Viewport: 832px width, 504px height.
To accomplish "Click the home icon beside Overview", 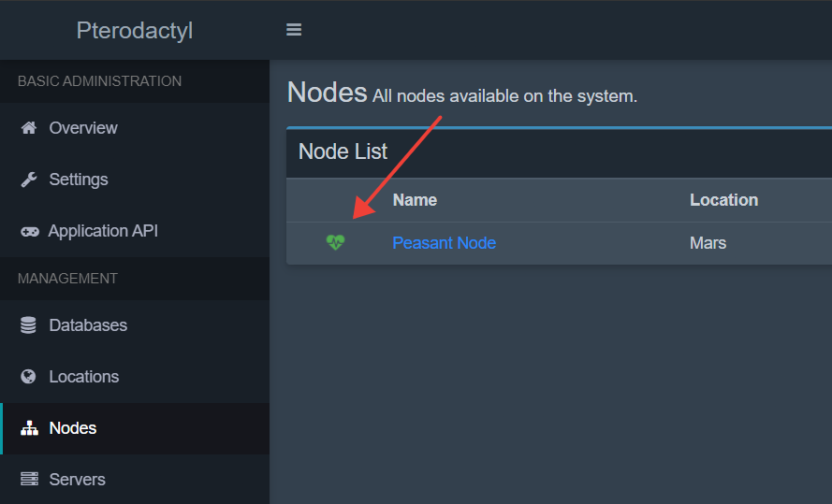I will click(29, 128).
